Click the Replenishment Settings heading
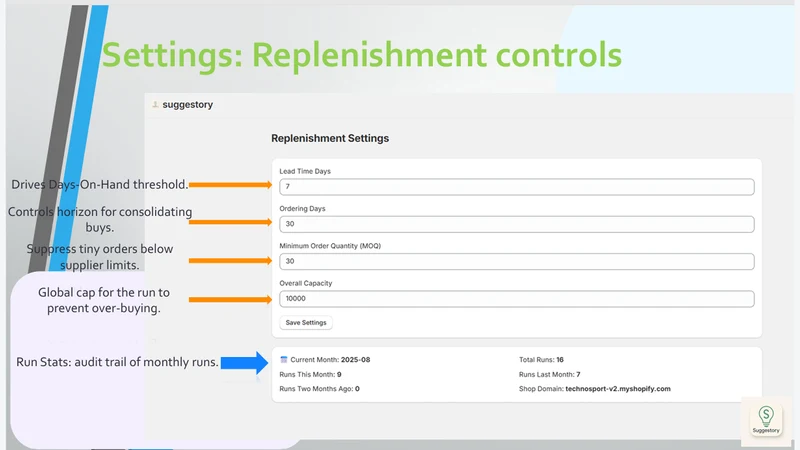This screenshot has height=450, width=800. pos(330,138)
